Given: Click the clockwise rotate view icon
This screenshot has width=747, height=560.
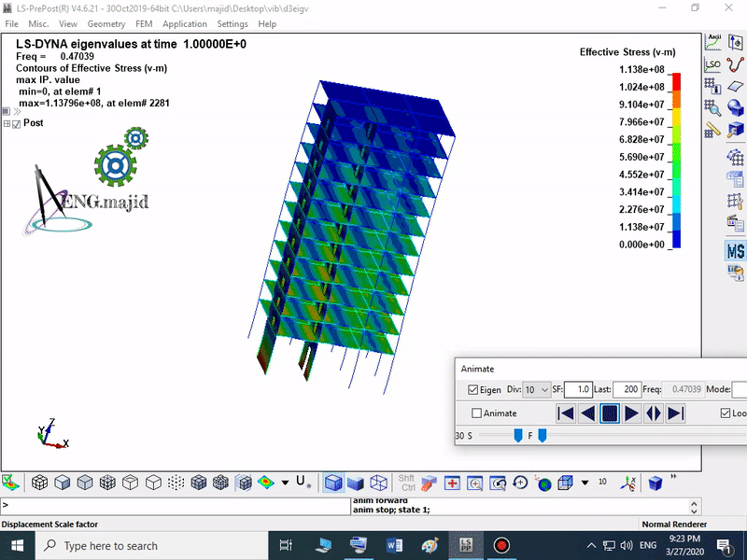Looking at the screenshot, I should tap(521, 483).
